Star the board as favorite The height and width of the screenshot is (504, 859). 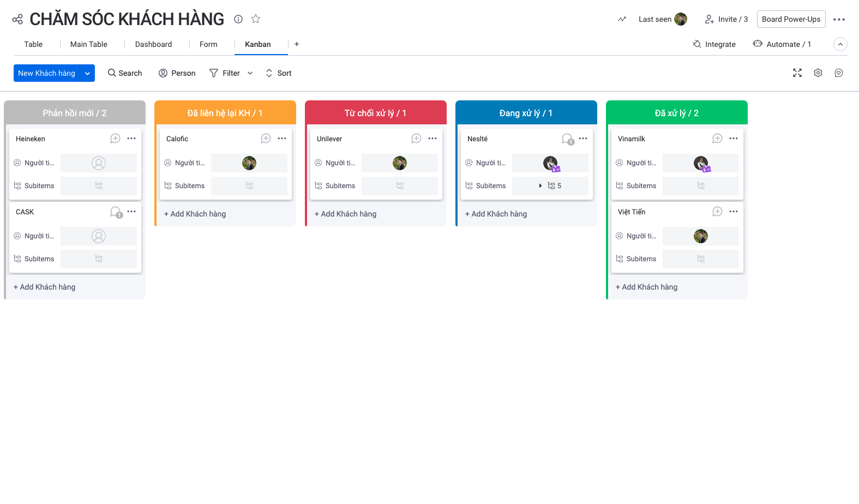(256, 19)
